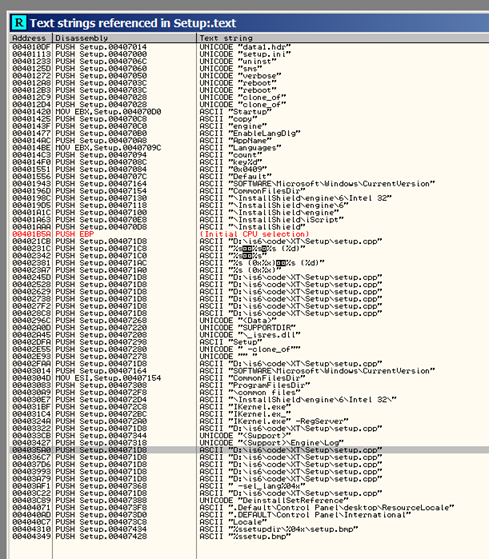Select row with "<Support>\Engine\Log" string

point(249,443)
